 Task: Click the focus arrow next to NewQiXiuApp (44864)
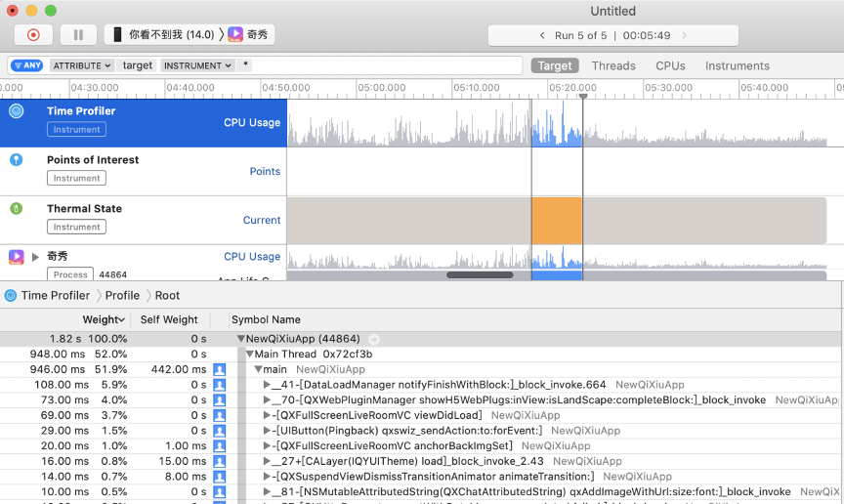pos(374,339)
